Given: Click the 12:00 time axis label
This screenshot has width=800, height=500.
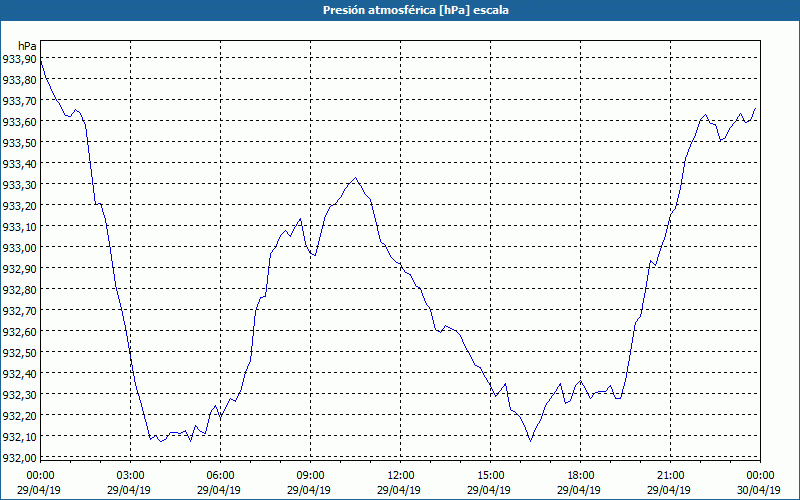Looking at the screenshot, I should coord(401,476).
